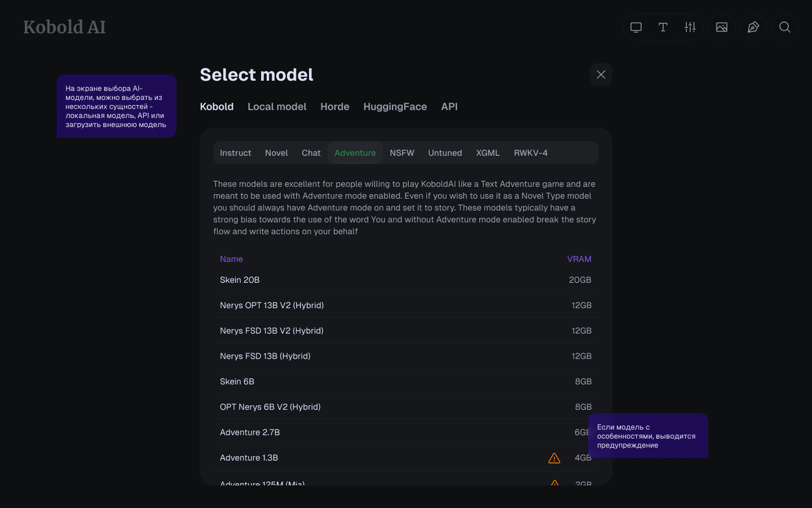Viewport: 812px width, 508px height.
Task: Click the Name column header
Action: [231, 259]
